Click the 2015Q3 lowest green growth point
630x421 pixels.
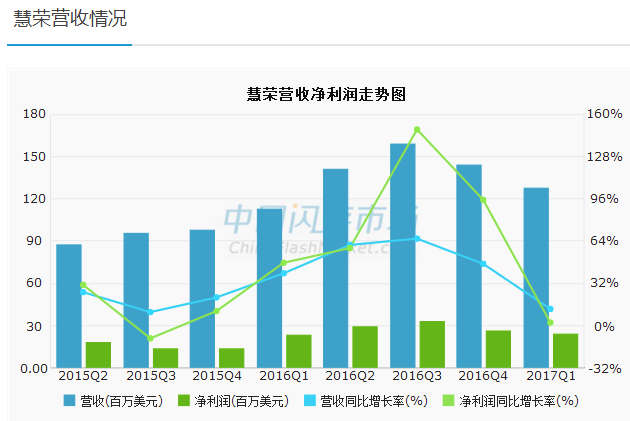[151, 339]
